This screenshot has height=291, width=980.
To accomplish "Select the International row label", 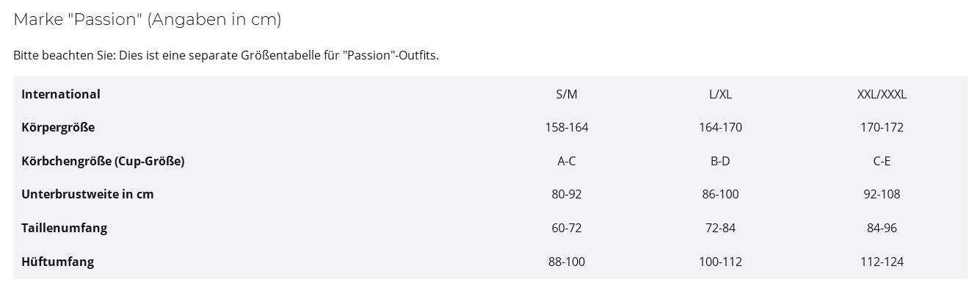I will (x=61, y=94).
